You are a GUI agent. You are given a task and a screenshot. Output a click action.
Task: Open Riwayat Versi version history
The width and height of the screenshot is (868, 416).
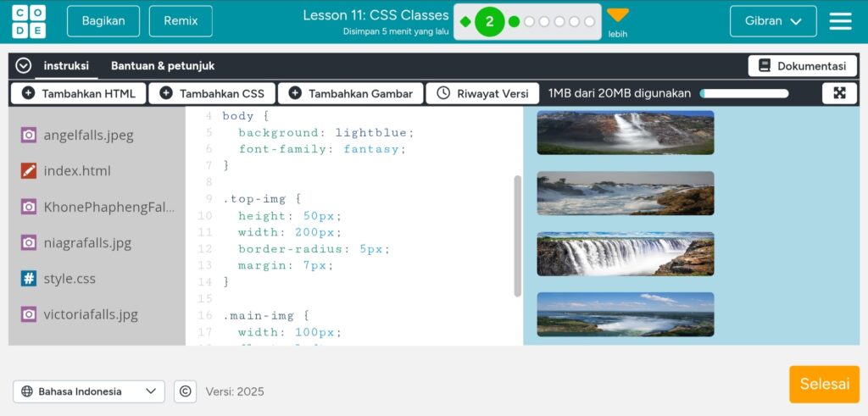point(482,93)
